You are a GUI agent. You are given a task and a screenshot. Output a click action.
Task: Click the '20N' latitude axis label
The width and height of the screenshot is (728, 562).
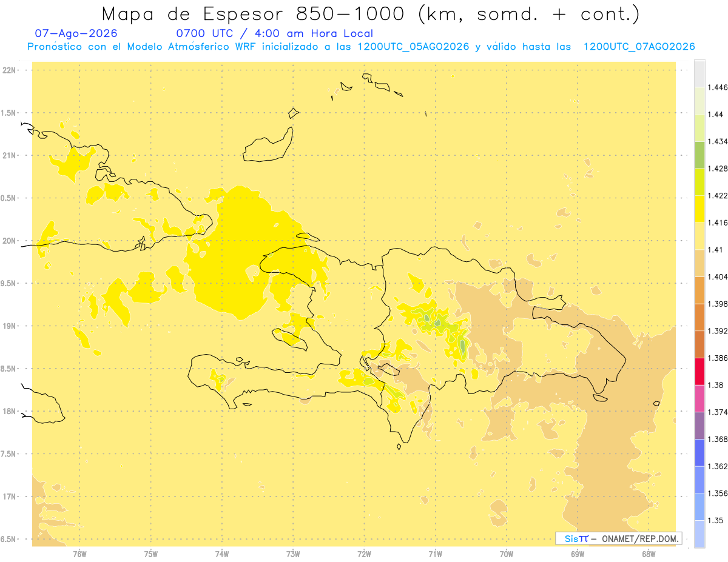(x=9, y=241)
